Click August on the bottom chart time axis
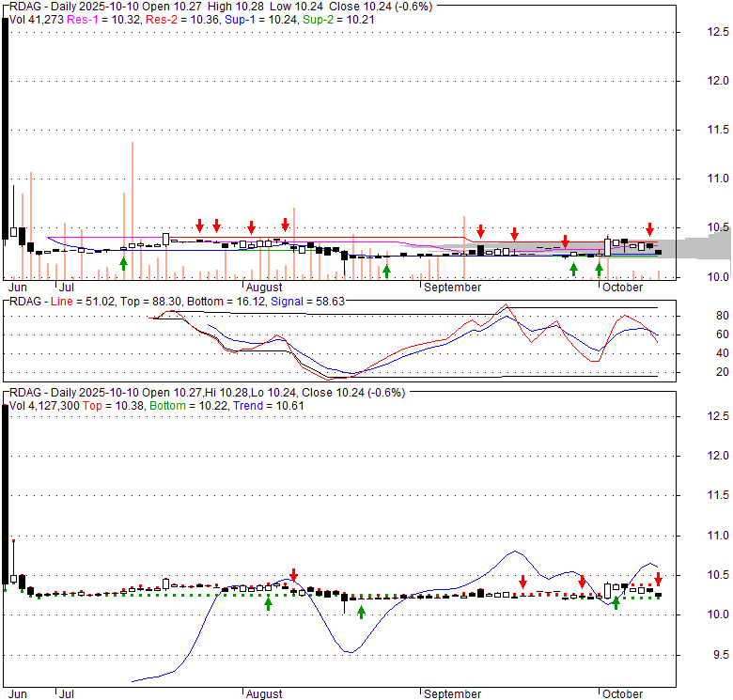Screen dimensions: 733x700 pyautogui.click(x=264, y=694)
